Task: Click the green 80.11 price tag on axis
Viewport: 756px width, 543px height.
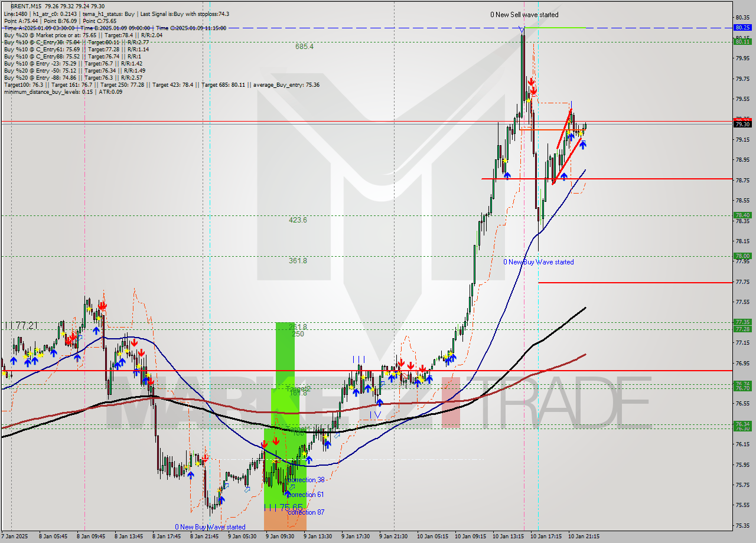Action: tap(742, 41)
